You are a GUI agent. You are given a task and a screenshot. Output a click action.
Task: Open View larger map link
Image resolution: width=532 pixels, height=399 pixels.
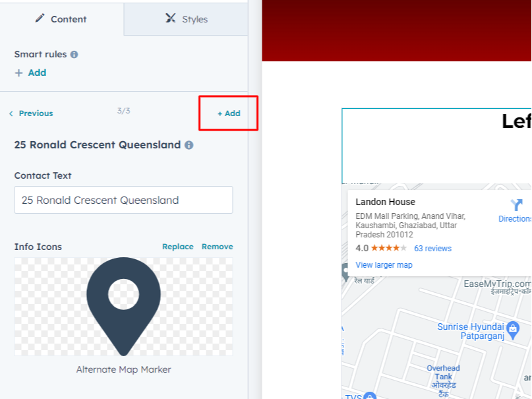384,265
